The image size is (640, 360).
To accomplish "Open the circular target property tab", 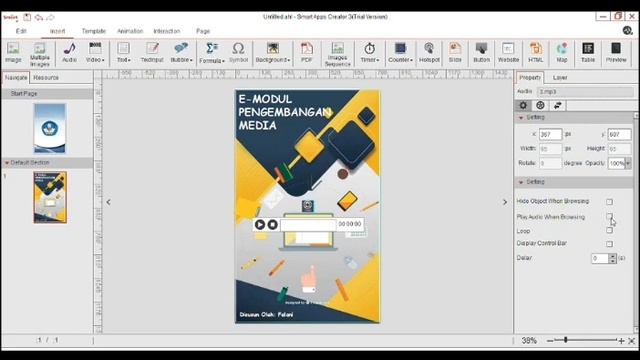I will coord(540,105).
